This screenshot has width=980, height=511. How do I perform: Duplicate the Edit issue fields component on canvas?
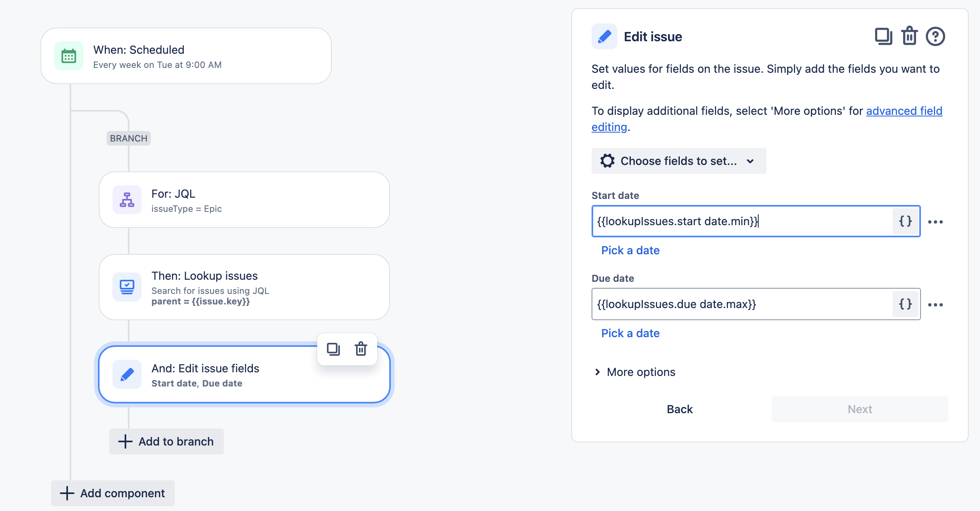333,349
